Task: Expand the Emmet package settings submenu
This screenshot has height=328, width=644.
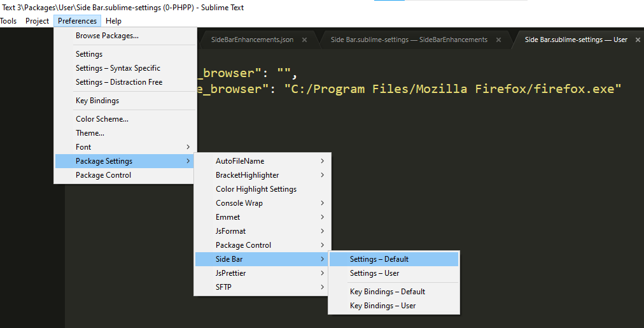Action: 228,217
